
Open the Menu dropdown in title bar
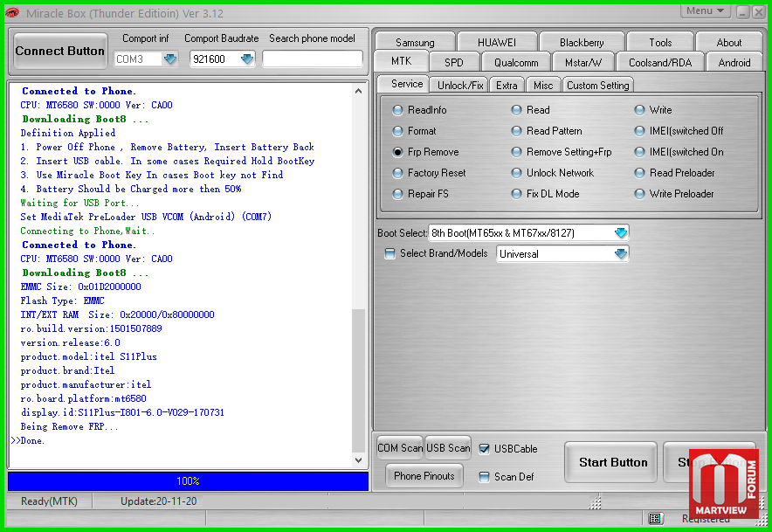pyautogui.click(x=705, y=10)
